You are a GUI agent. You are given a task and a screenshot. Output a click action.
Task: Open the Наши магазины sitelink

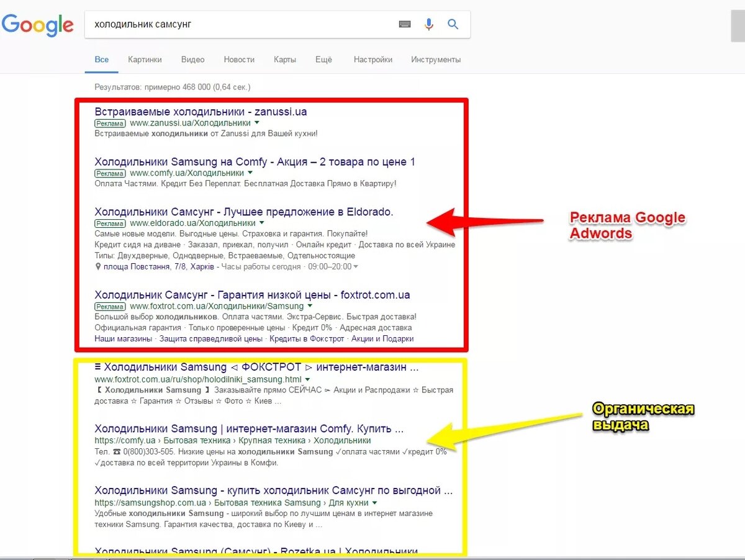click(124, 338)
